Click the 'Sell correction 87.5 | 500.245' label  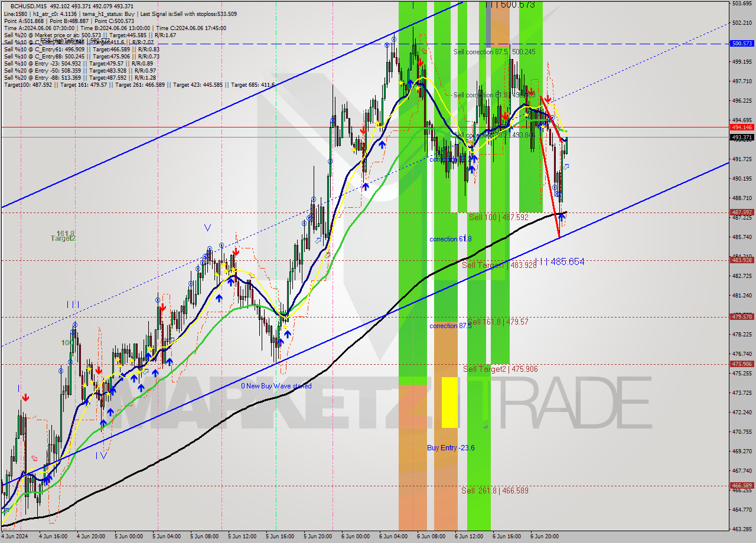pos(494,52)
